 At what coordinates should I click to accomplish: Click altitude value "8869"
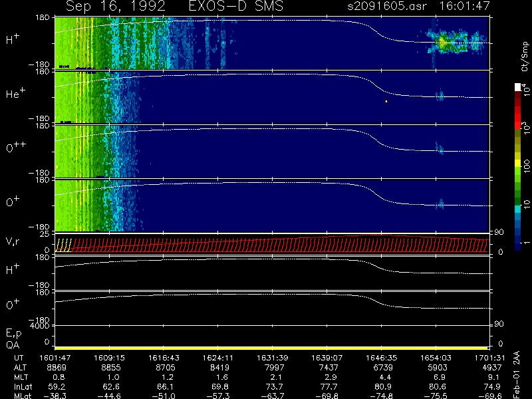tap(57, 368)
